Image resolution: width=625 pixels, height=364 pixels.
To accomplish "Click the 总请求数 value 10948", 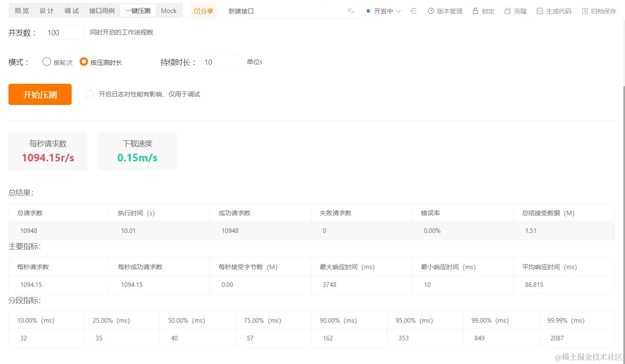I will 29,231.
